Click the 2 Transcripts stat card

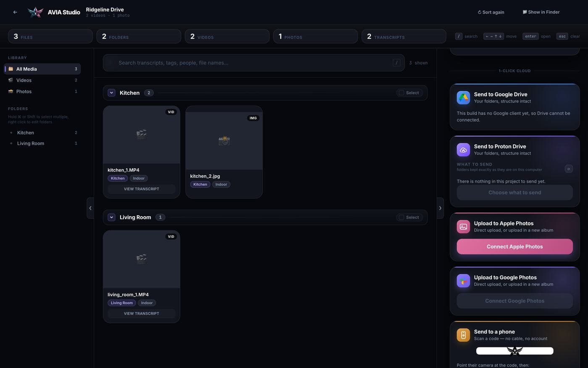(404, 36)
